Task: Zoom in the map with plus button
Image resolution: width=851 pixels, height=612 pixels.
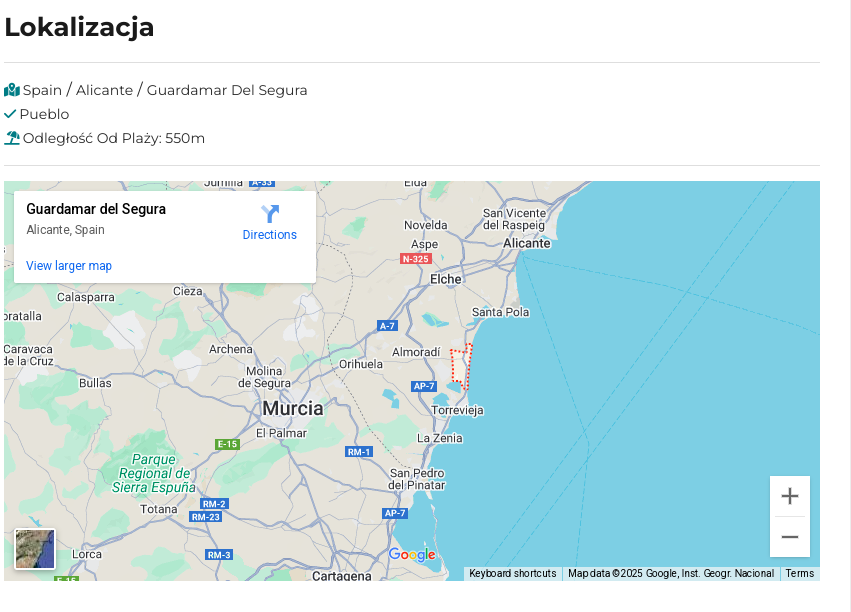Action: tap(790, 496)
